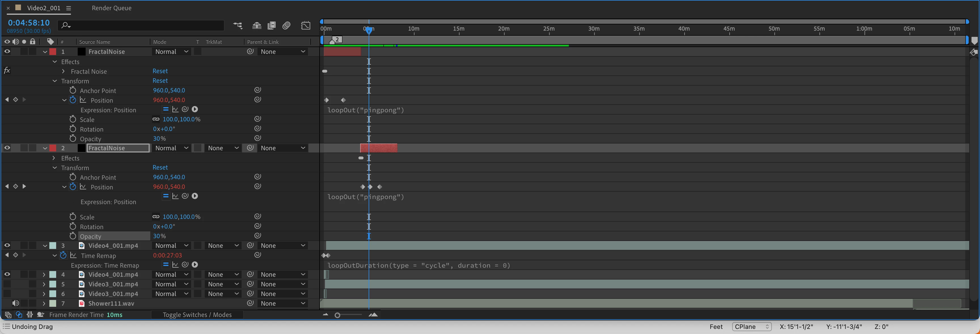Click expression language menu arrow for Time Remap
The image size is (980, 334).
click(195, 265)
